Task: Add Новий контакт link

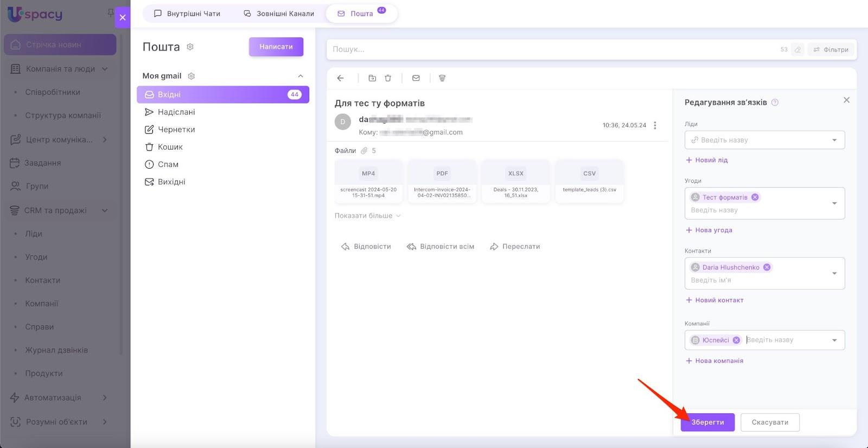Action: [714, 300]
